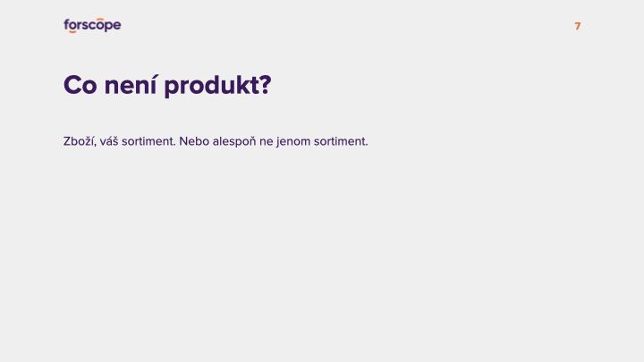Click the letter 'p' in the forscope logo
The height and width of the screenshot is (362, 644).
click(x=107, y=27)
